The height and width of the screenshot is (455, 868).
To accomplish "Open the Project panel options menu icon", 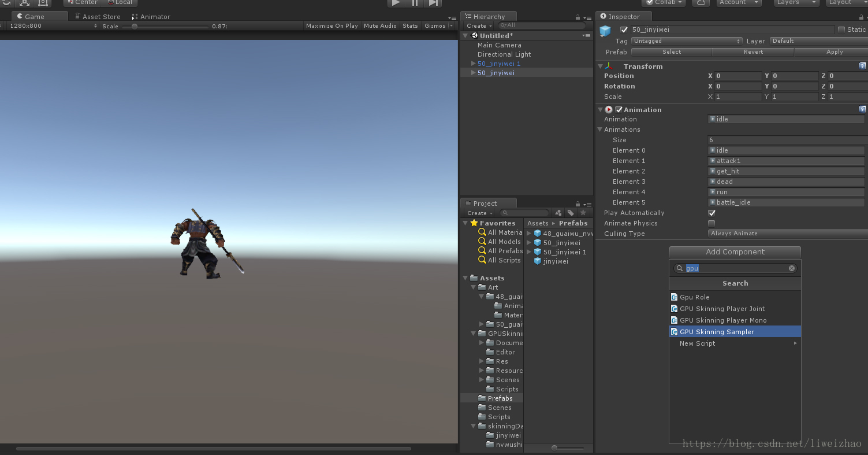I will [x=587, y=204].
